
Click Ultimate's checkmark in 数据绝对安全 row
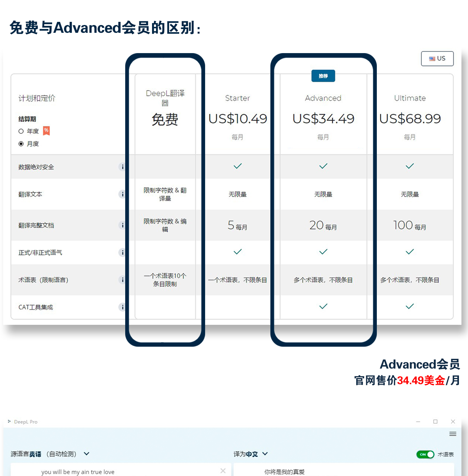[410, 166]
